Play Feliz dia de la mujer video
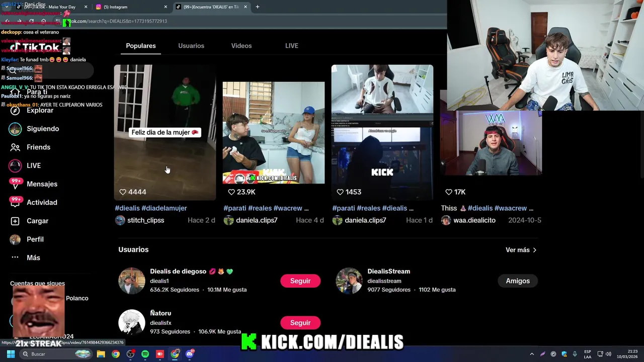Image resolution: width=644 pixels, height=362 pixels. pyautogui.click(x=165, y=132)
